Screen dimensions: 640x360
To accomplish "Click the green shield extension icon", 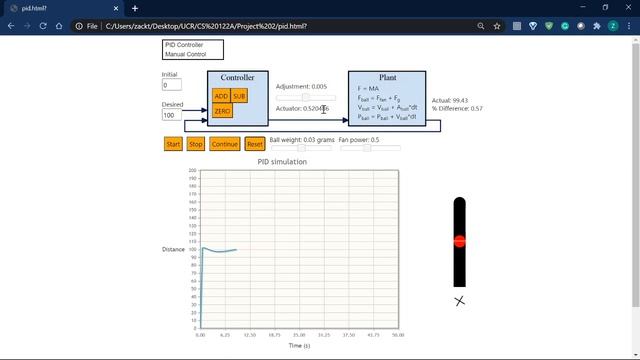I will (549, 26).
